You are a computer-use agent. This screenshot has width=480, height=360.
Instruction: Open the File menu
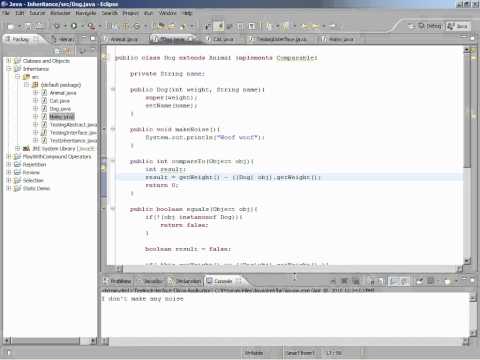pos(6,13)
